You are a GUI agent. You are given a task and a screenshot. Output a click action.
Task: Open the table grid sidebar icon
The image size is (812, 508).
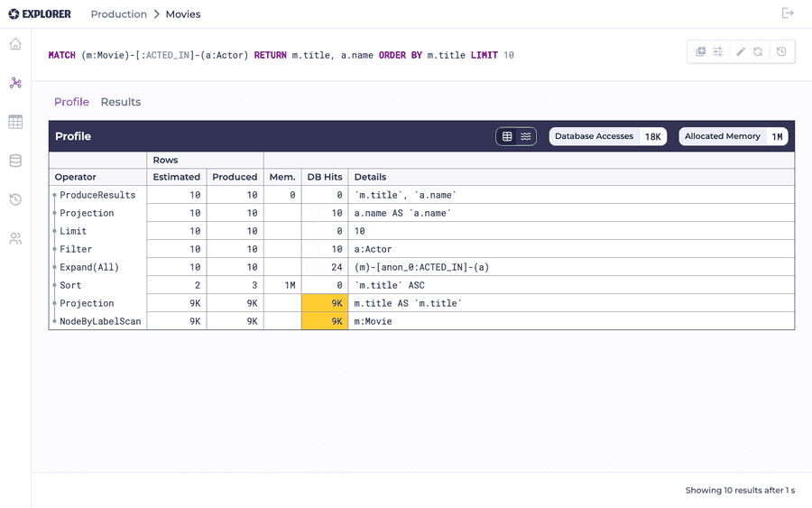[x=15, y=122]
